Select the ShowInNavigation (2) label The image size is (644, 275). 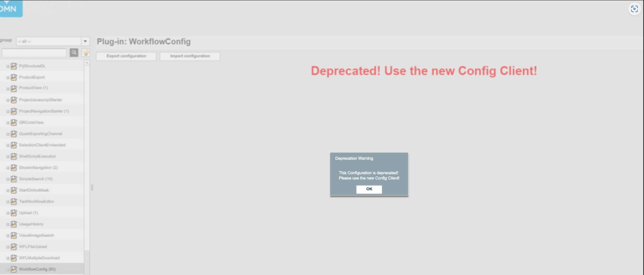[38, 168]
